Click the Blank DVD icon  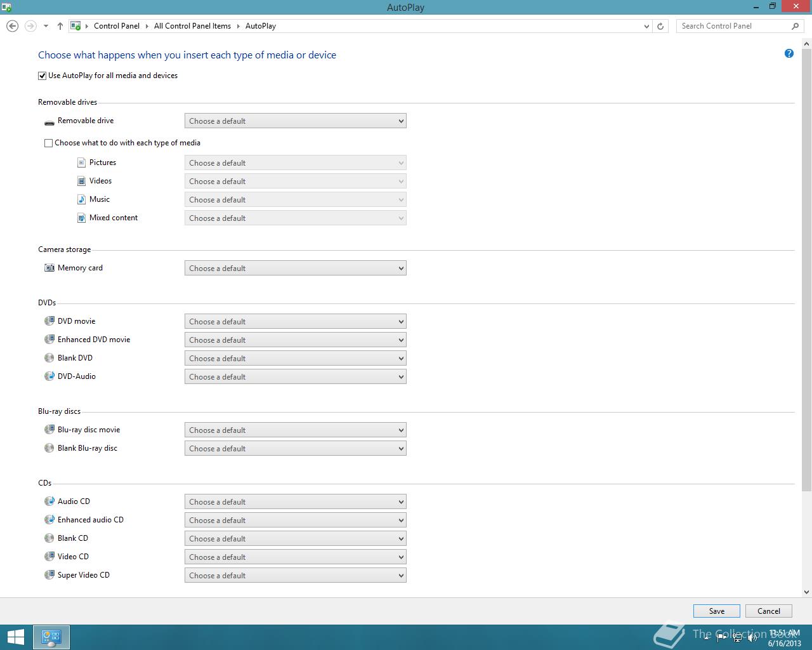[x=49, y=358]
